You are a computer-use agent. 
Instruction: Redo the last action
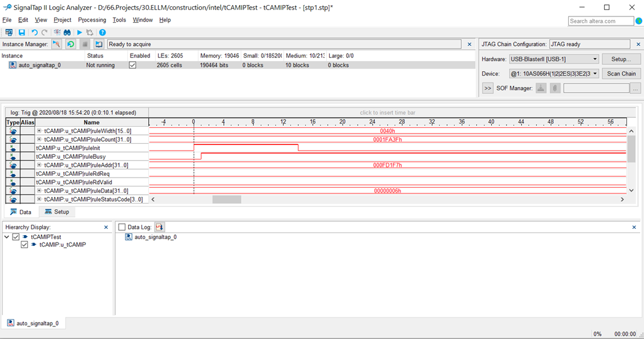click(x=44, y=32)
